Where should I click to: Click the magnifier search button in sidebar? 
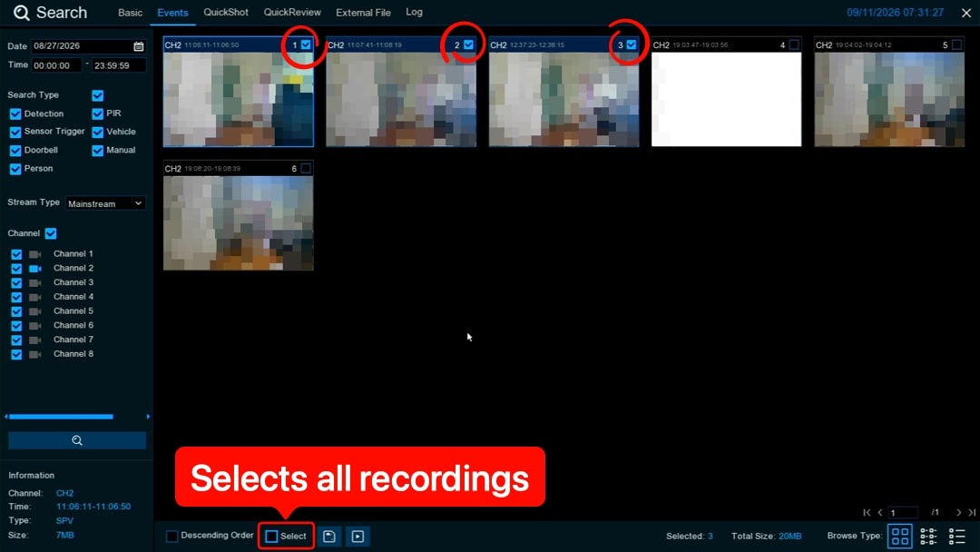(77, 440)
